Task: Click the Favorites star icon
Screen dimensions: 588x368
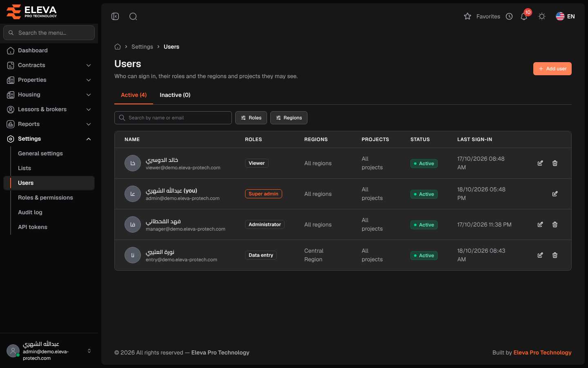Action: 468,16
